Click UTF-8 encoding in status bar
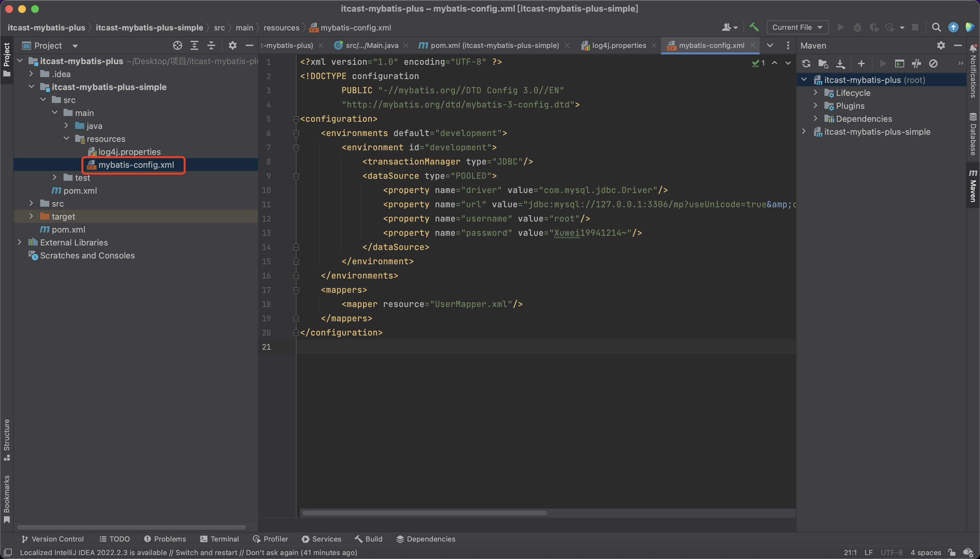This screenshot has width=980, height=559. [x=891, y=553]
